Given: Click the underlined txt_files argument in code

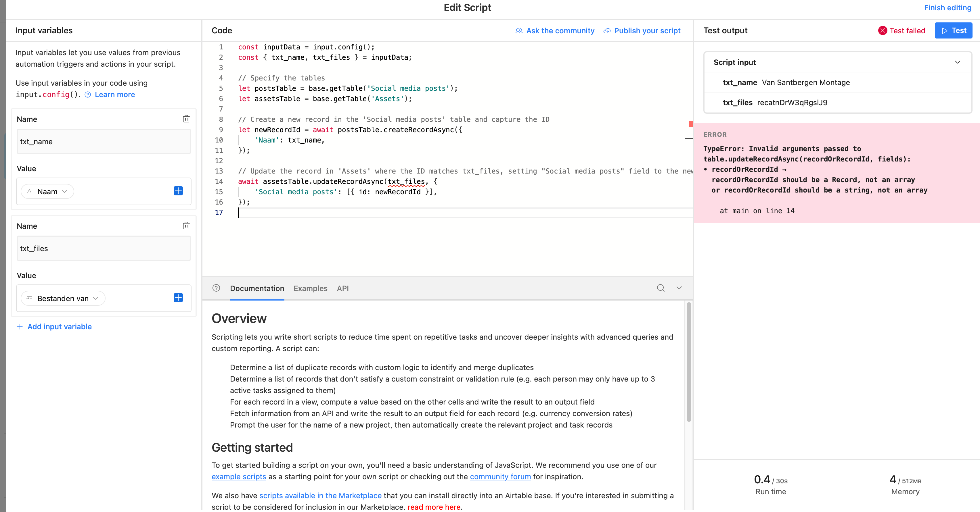Looking at the screenshot, I should click(406, 182).
